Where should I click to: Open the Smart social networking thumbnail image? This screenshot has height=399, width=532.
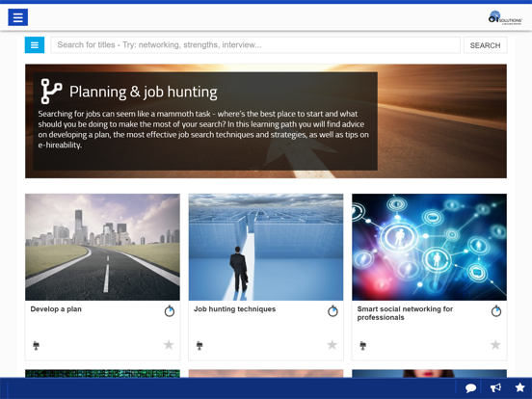tap(429, 247)
